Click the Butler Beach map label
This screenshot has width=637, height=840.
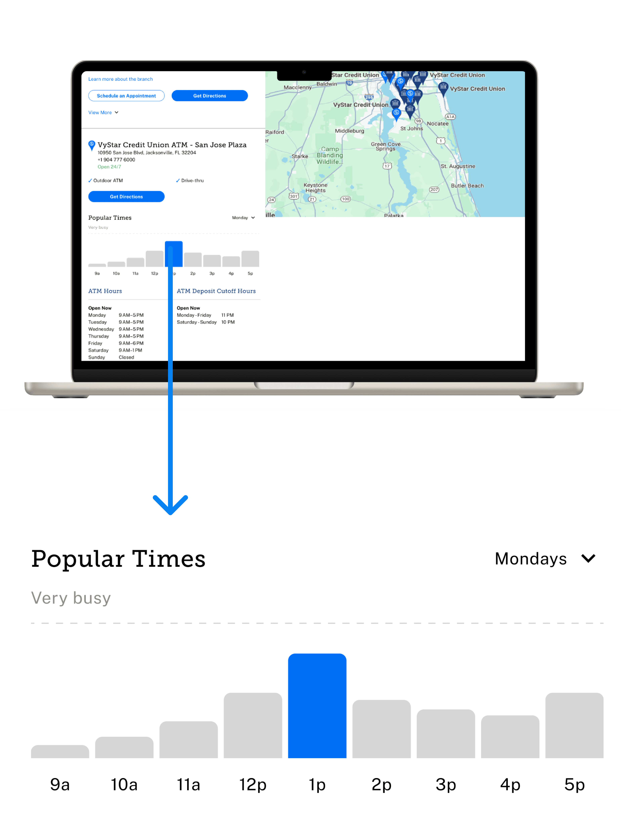coord(467,186)
